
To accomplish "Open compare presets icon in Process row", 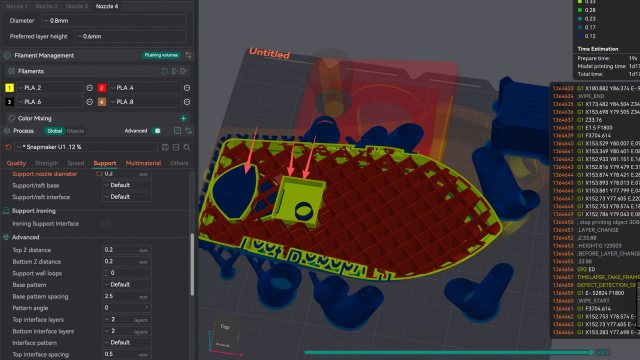I will (188, 131).
